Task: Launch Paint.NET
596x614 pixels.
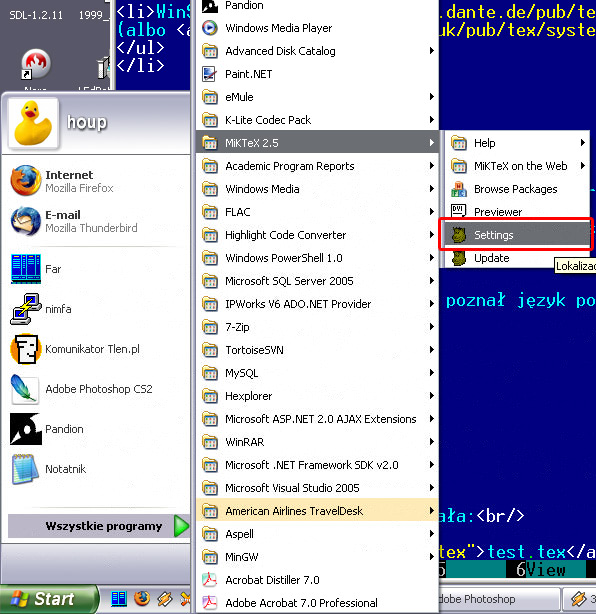Action: 317,74
